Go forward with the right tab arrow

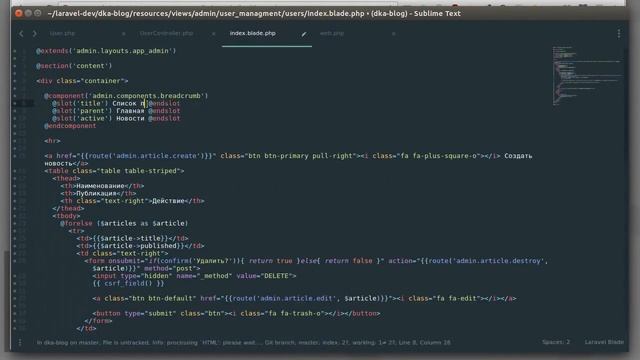(34, 33)
